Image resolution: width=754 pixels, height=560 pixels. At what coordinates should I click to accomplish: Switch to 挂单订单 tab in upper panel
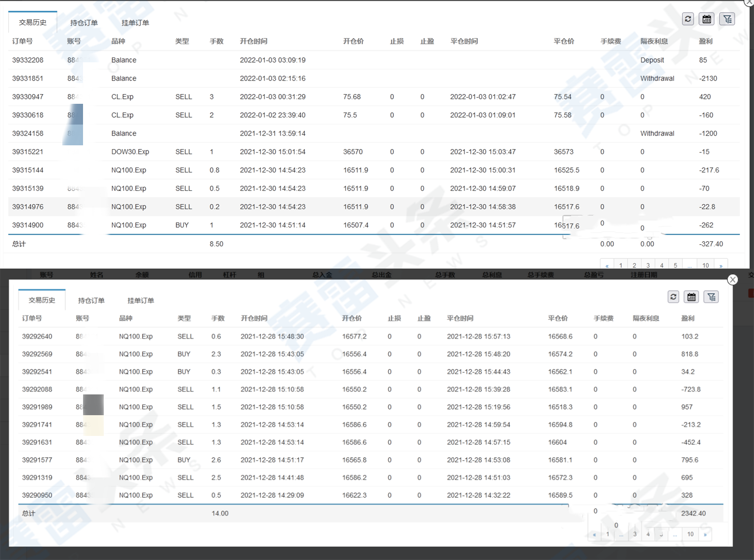(135, 23)
